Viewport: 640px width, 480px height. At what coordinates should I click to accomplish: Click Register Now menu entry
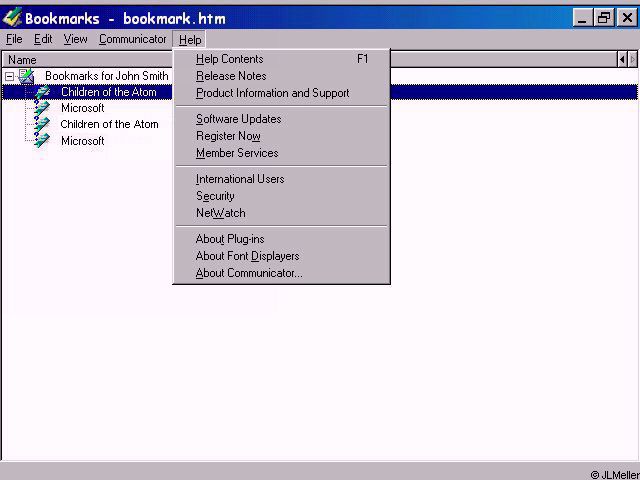tap(282, 136)
